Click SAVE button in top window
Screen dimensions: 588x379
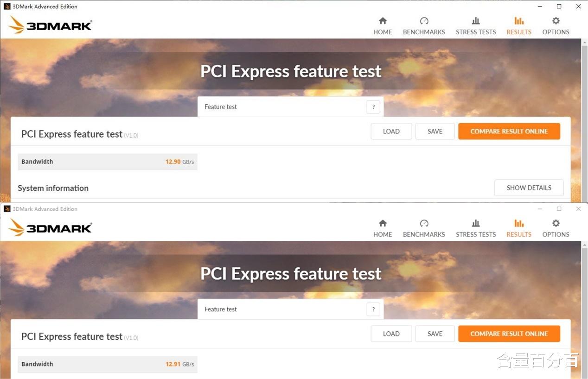pos(435,132)
